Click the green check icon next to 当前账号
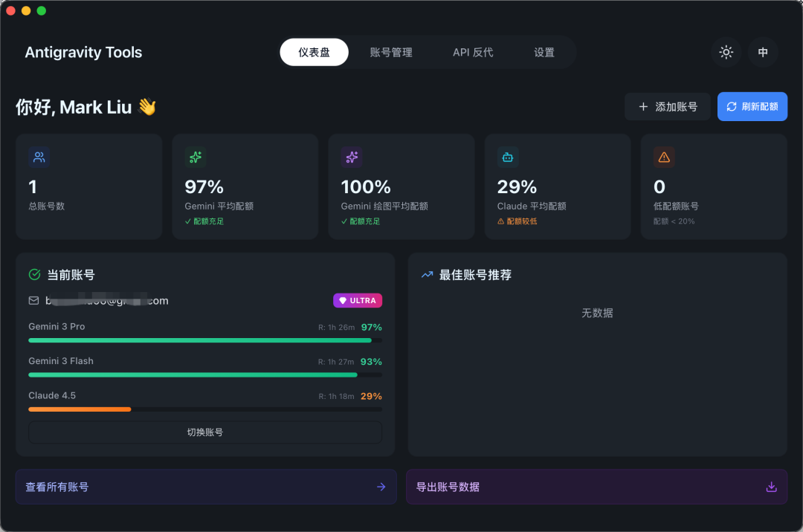Screen dimensions: 803x532 [33, 274]
